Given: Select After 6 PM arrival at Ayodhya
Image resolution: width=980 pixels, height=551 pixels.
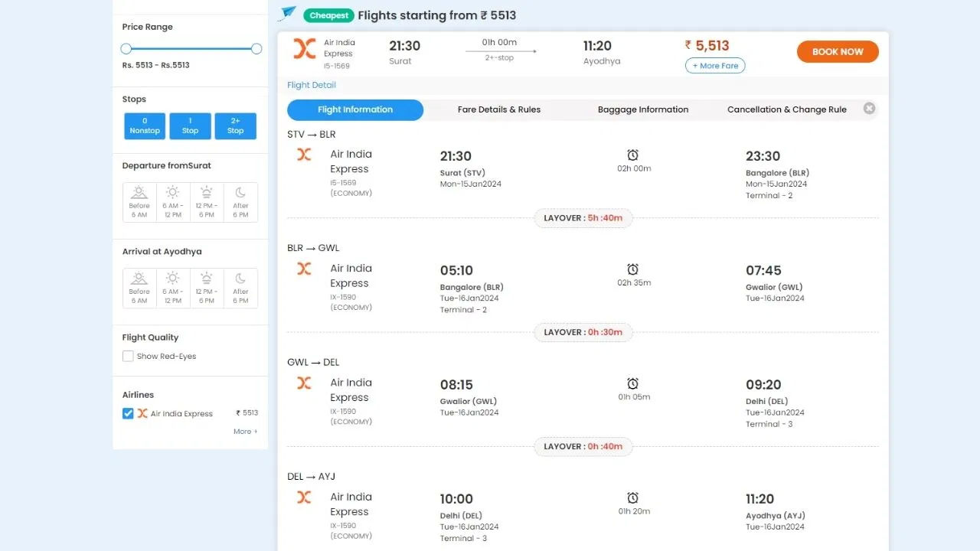Looking at the screenshot, I should tap(240, 288).
